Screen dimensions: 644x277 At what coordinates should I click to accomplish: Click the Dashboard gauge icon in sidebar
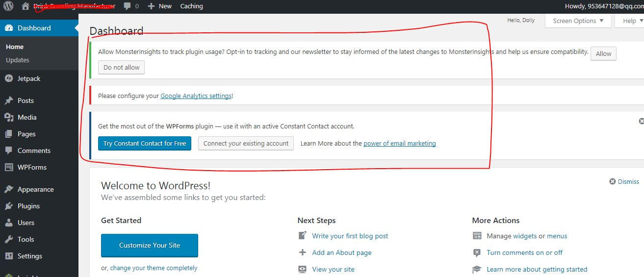tap(9, 28)
